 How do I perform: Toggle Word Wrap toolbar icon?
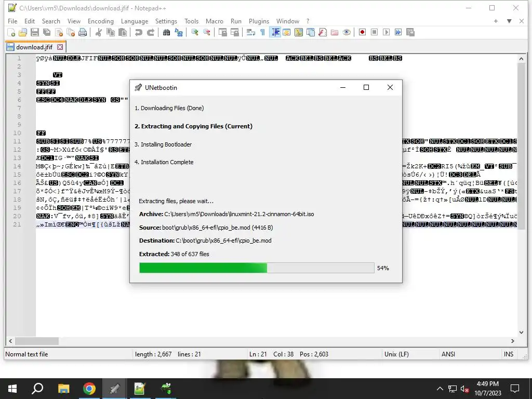point(250,32)
